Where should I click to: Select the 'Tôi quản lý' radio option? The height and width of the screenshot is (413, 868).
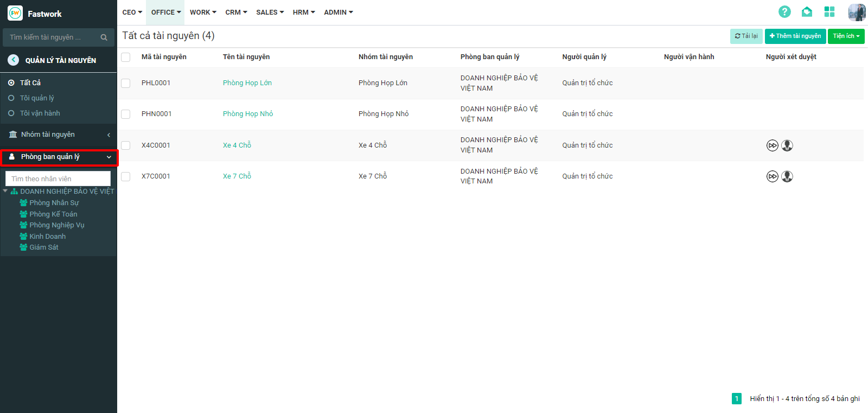click(x=11, y=98)
